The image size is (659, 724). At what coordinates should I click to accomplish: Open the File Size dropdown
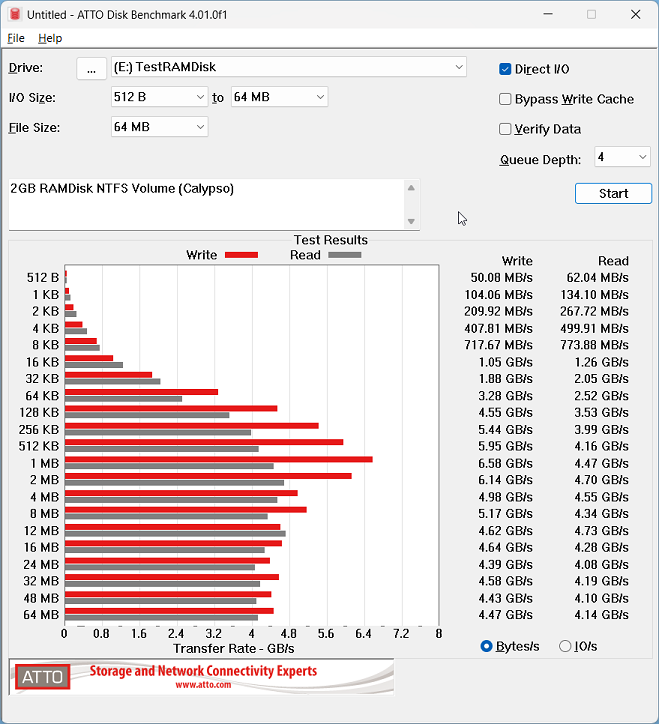[159, 127]
